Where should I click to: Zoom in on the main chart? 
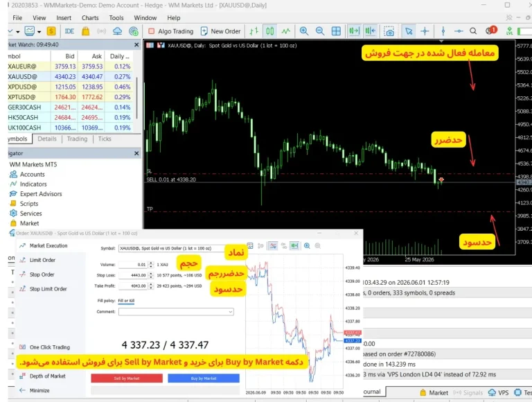pos(303,31)
